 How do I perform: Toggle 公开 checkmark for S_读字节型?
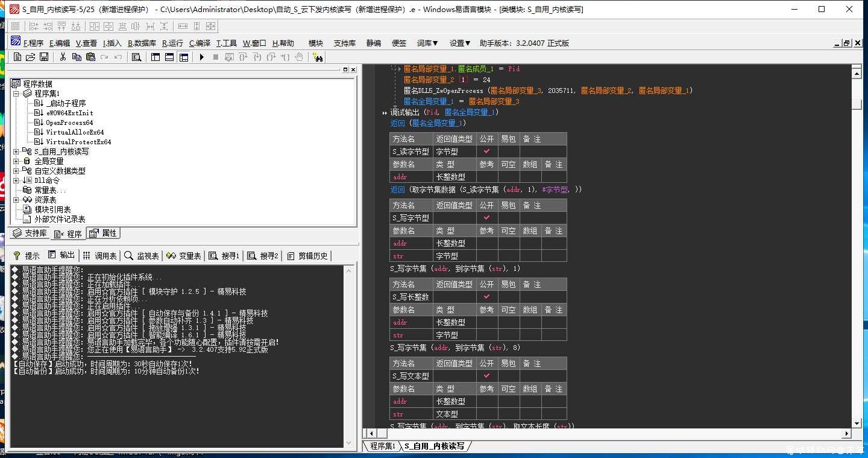click(487, 151)
